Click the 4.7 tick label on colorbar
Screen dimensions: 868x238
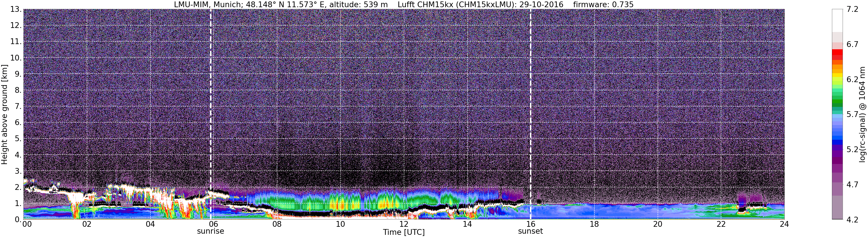[x=852, y=184]
